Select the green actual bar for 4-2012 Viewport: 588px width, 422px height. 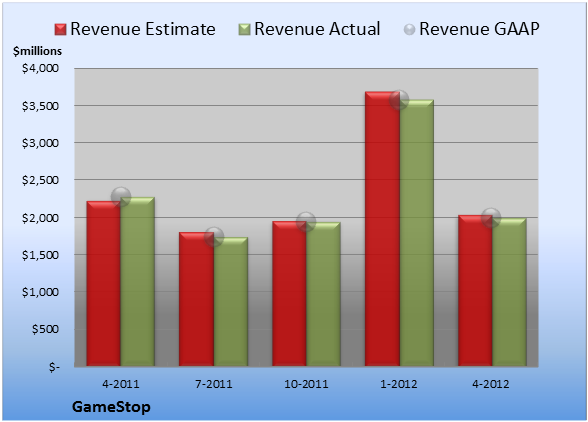click(x=509, y=292)
